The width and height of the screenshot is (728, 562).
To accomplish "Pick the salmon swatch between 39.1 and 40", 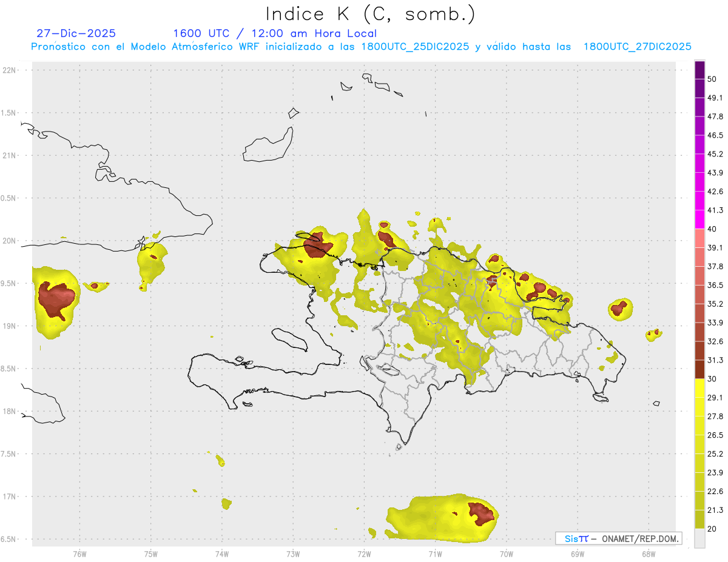I will pos(699,238).
